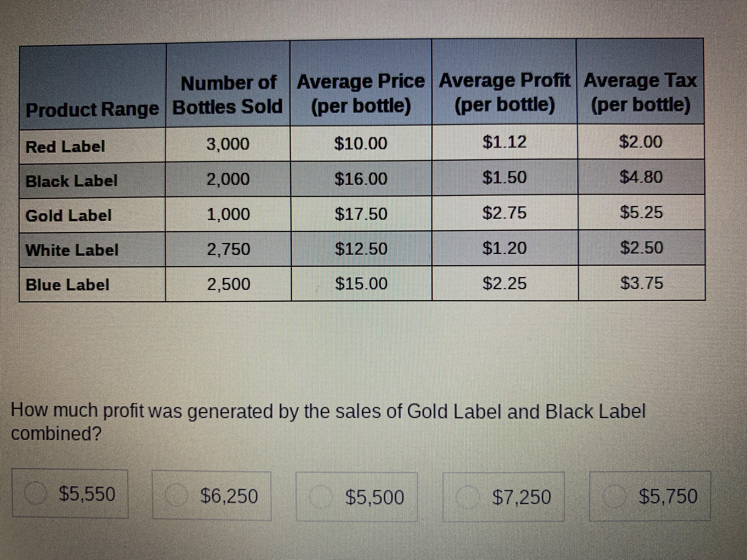Click Black Label profit value $1.50
Screen dimensions: 747x560
click(504, 178)
